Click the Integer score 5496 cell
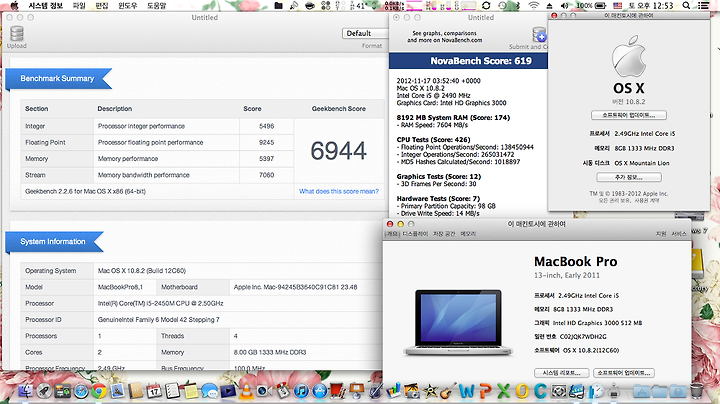720x404 pixels. point(266,126)
